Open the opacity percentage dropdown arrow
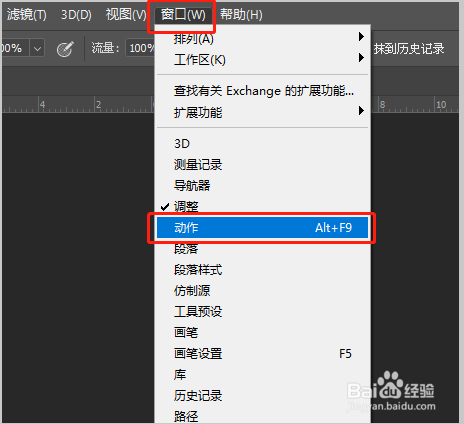Viewport: 464px width, 424px height. pos(37,49)
